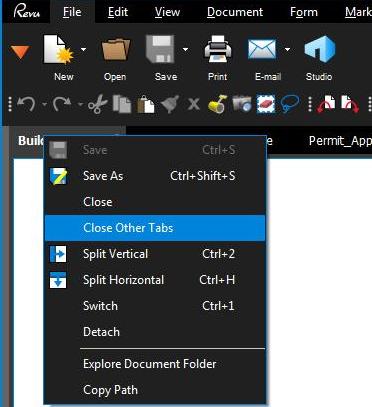Image resolution: width=372 pixels, height=407 pixels.
Task: Expand the Save dropdown arrow
Action: (x=185, y=49)
